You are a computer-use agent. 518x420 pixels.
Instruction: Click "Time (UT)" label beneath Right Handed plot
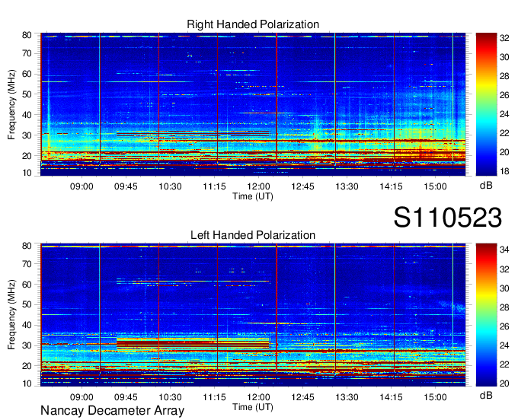(253, 196)
